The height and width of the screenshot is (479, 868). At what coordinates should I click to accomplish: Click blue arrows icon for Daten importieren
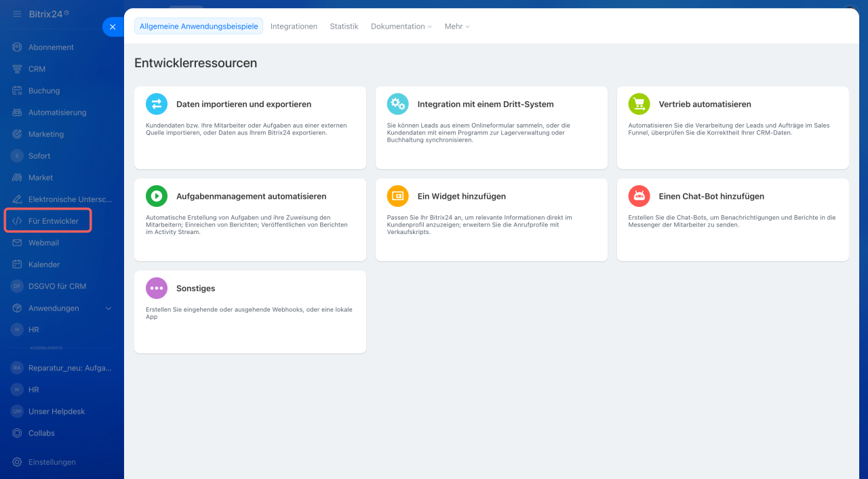pos(157,104)
